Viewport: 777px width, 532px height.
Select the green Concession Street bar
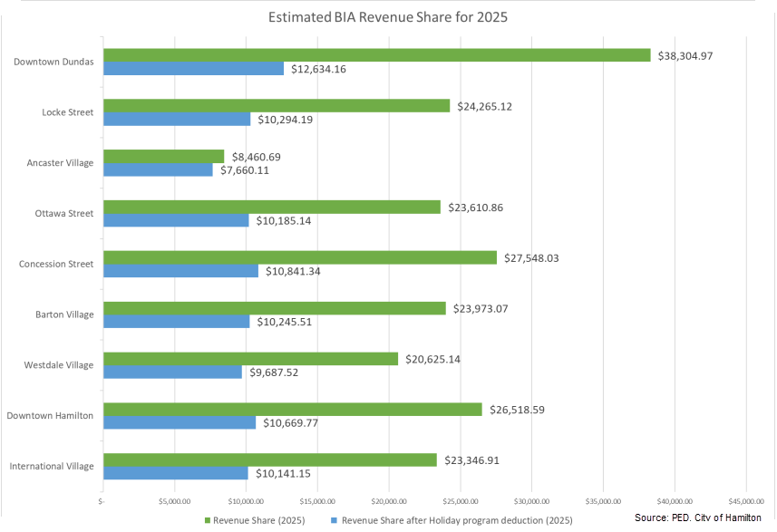[300, 257]
